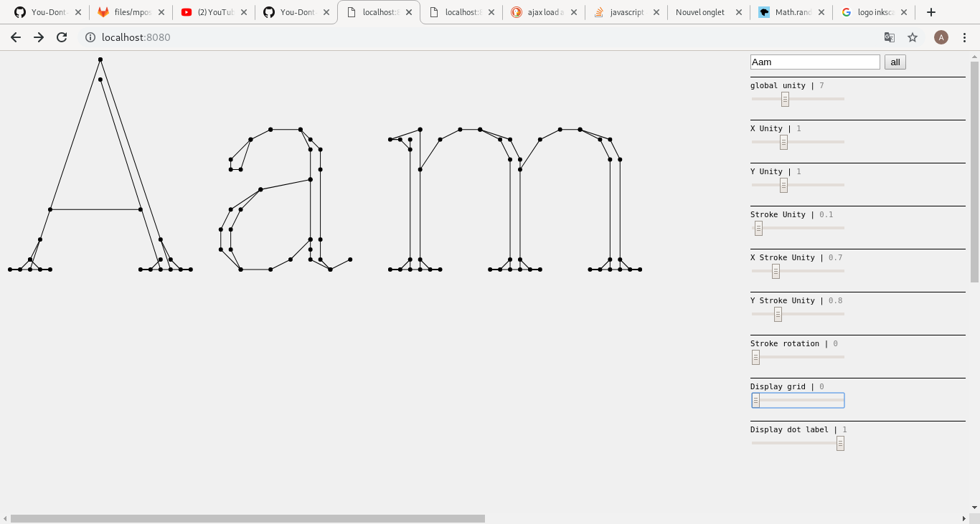Image resolution: width=980 pixels, height=524 pixels.
Task: Click the browser back arrow
Action: [x=16, y=37]
